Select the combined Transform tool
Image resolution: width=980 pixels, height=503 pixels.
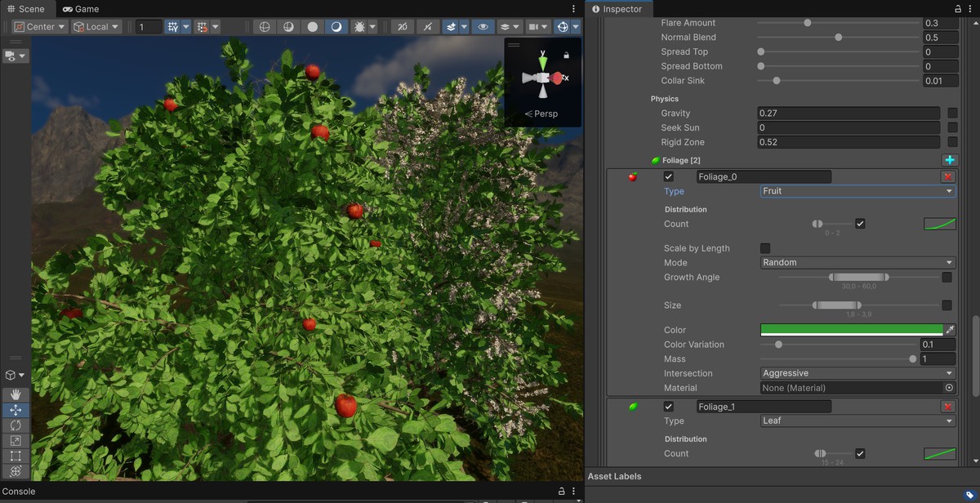click(x=16, y=471)
